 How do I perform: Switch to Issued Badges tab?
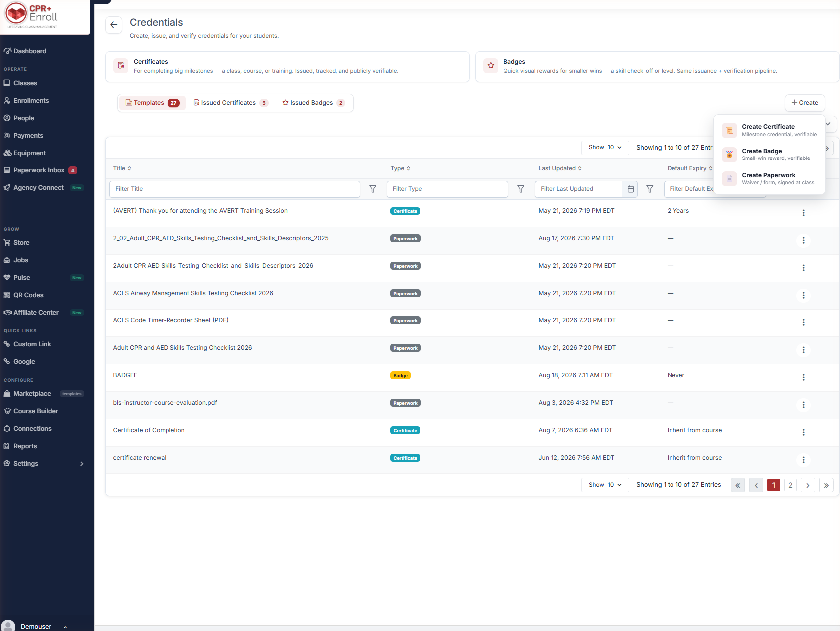[314, 103]
